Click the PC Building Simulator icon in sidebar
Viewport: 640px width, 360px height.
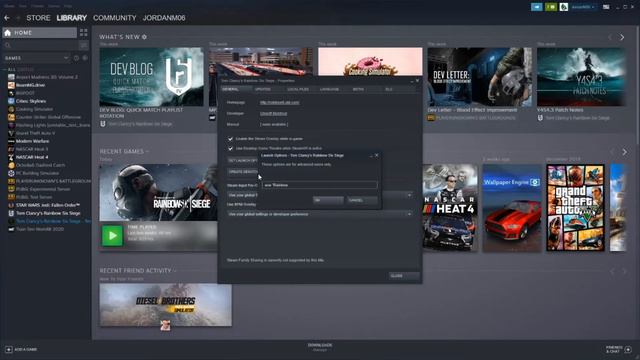pyautogui.click(x=11, y=173)
